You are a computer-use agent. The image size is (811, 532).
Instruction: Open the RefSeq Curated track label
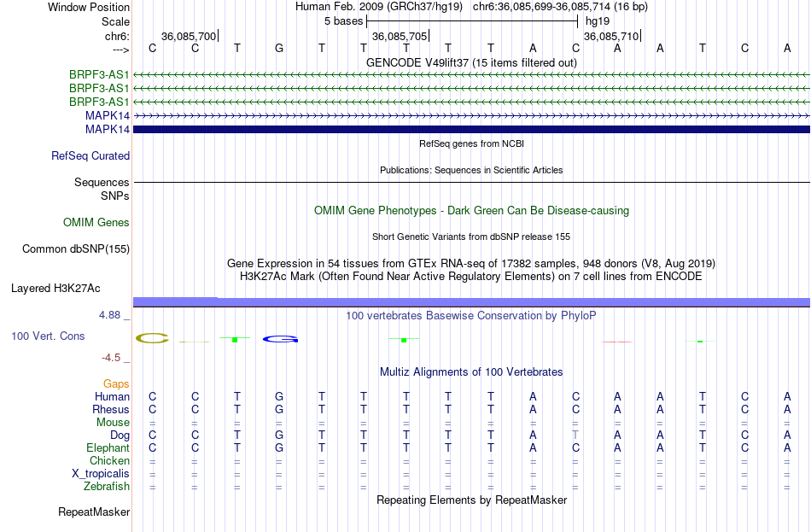[x=90, y=155]
